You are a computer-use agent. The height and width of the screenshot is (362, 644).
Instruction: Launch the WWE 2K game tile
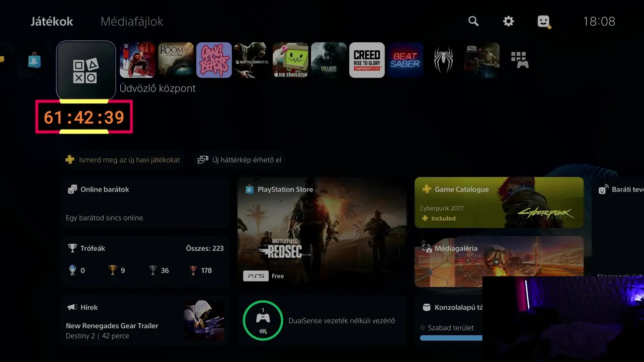138,60
